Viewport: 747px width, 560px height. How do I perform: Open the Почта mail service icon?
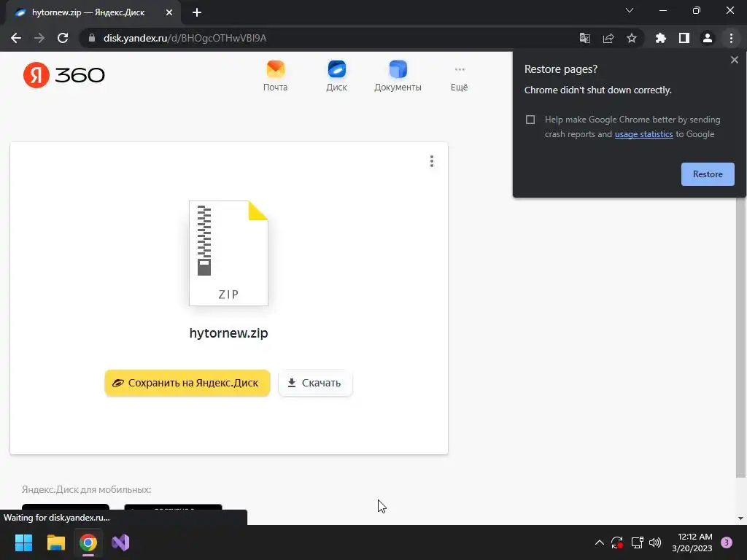[275, 76]
